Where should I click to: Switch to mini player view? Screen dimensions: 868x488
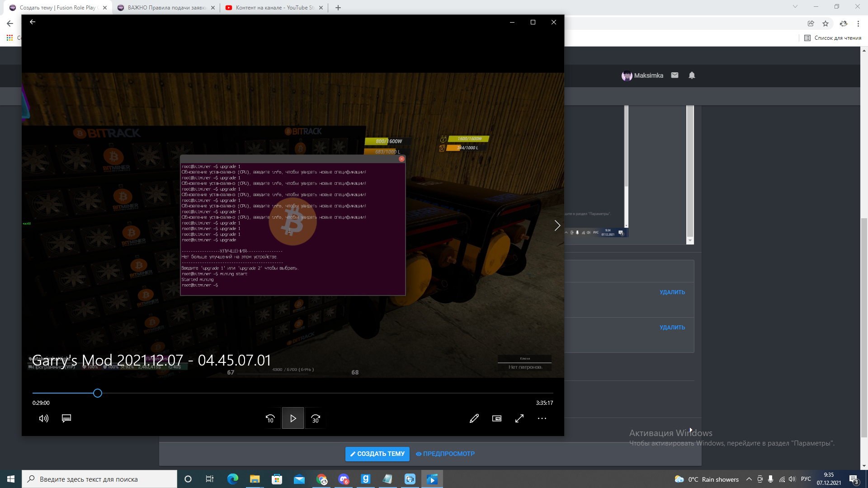pyautogui.click(x=497, y=418)
